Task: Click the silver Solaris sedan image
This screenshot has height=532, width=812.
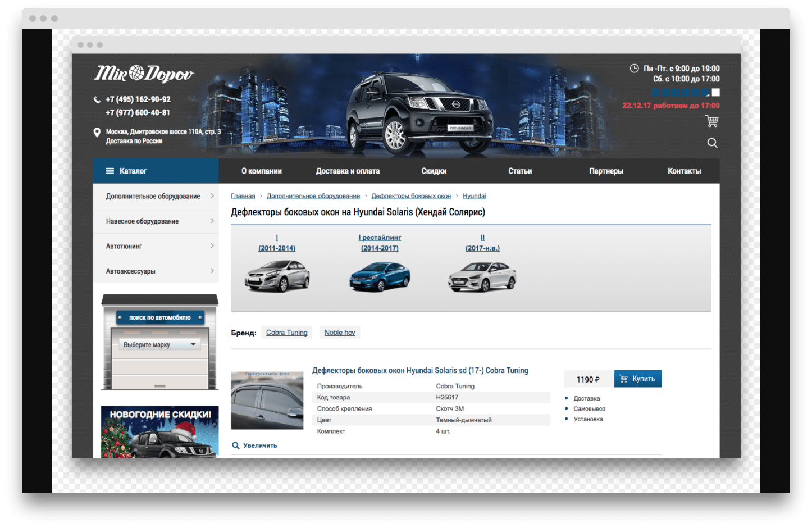Action: pyautogui.click(x=277, y=276)
